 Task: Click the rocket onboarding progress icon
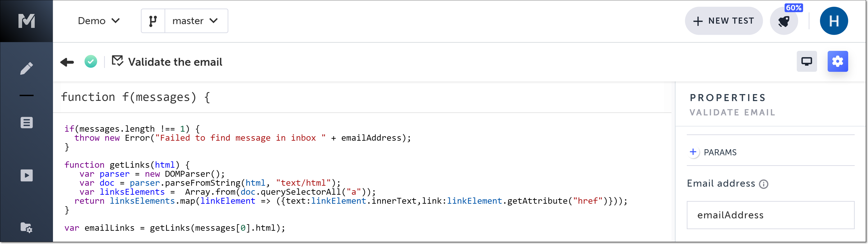[784, 21]
